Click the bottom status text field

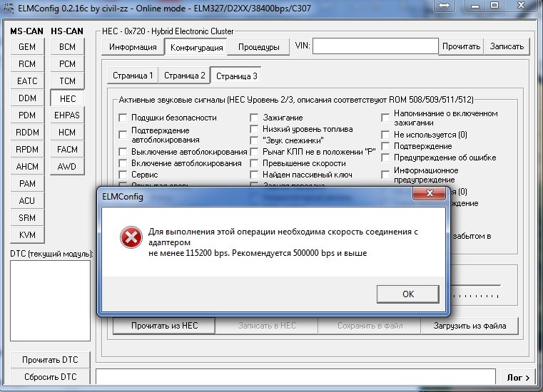295,377
